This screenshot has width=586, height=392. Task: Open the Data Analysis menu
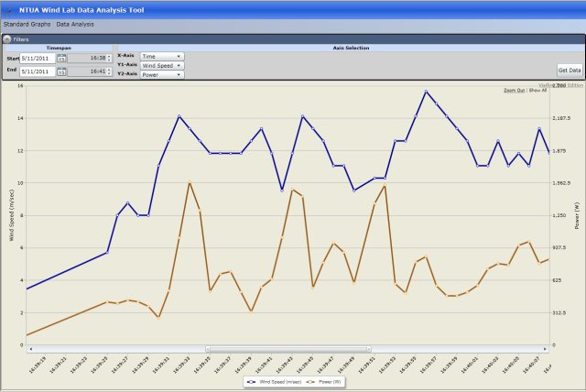tap(75, 22)
